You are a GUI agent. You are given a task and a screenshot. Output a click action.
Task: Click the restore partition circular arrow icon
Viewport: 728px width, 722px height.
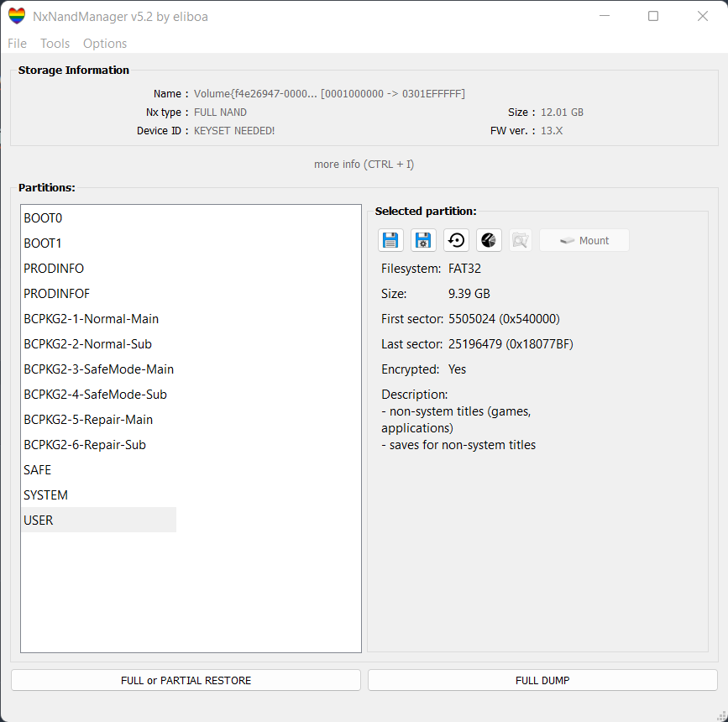click(x=456, y=240)
